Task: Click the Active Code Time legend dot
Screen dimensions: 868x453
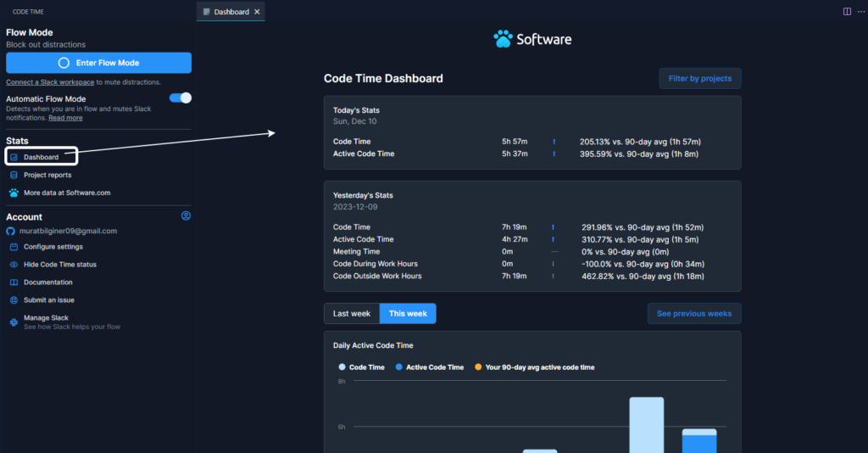Action: click(399, 367)
